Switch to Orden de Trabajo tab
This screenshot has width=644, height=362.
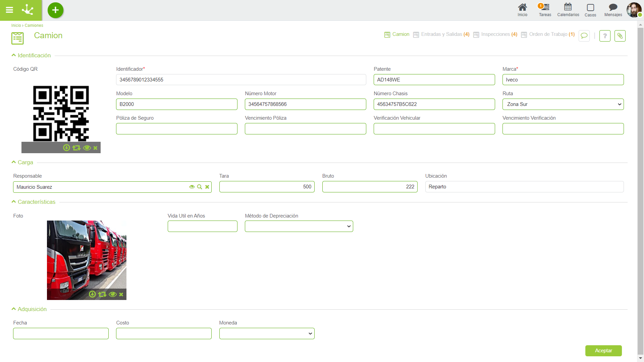(548, 34)
